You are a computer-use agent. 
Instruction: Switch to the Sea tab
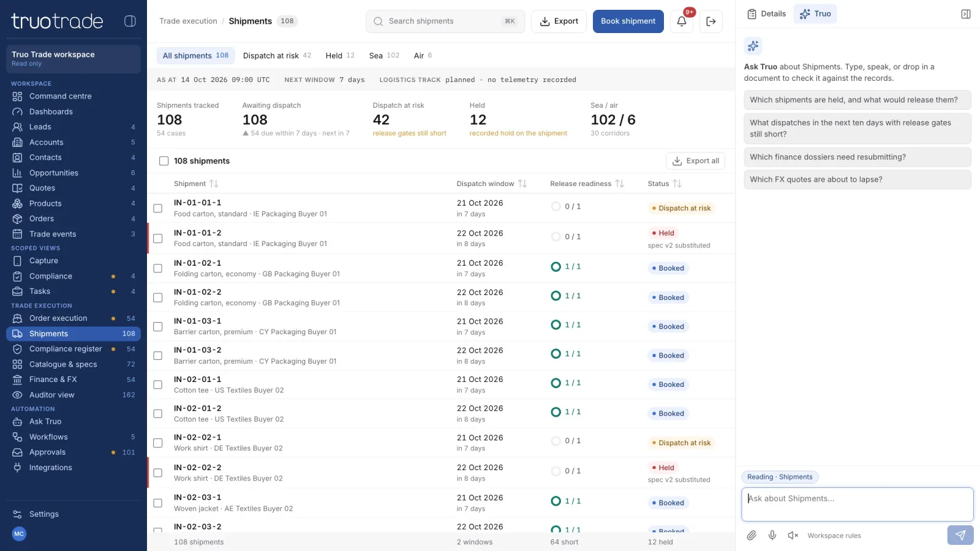pos(384,56)
